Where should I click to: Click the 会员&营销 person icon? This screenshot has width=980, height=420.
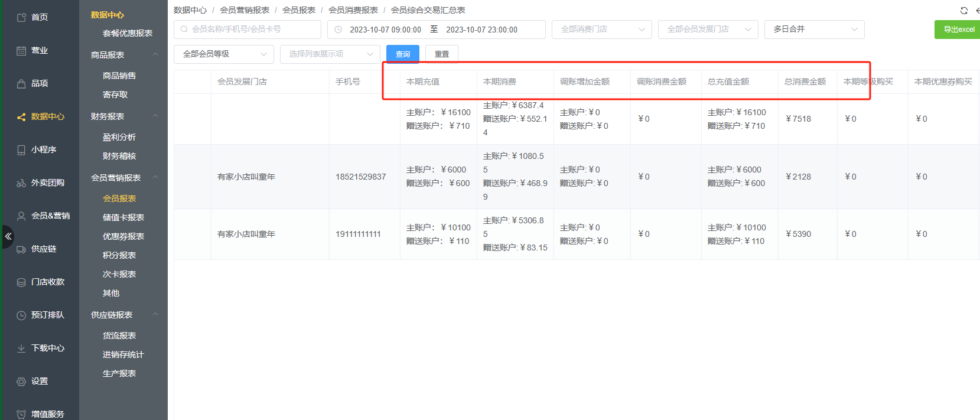(21, 216)
